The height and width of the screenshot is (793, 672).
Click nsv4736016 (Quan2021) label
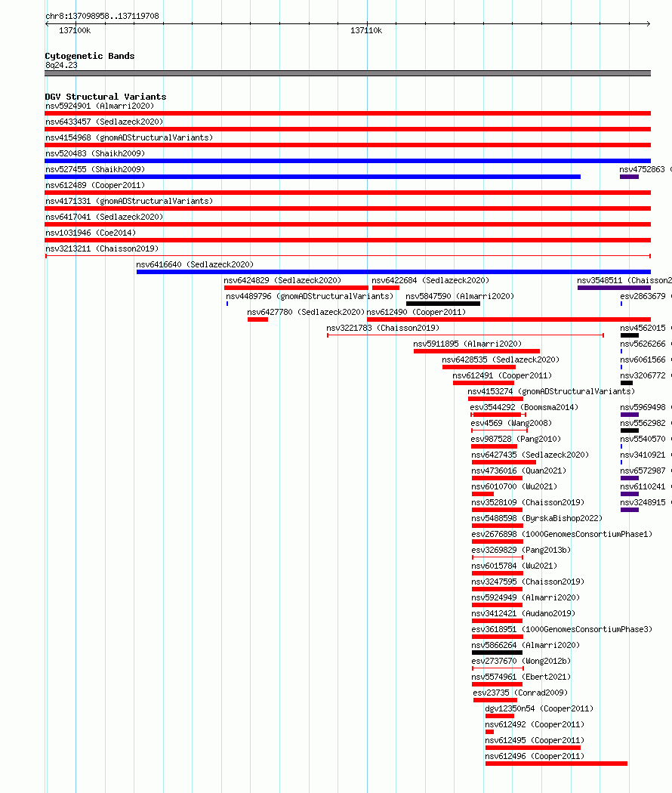[x=519, y=471]
